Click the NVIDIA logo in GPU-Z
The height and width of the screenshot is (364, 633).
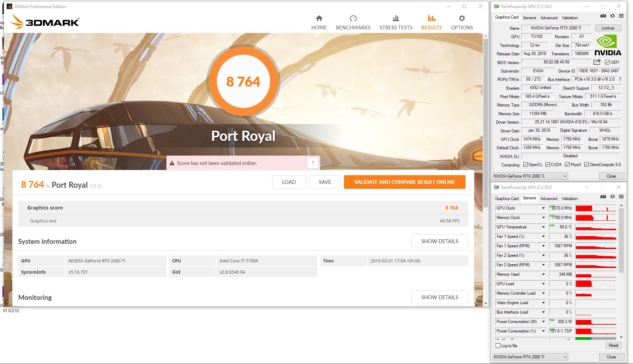[x=608, y=46]
